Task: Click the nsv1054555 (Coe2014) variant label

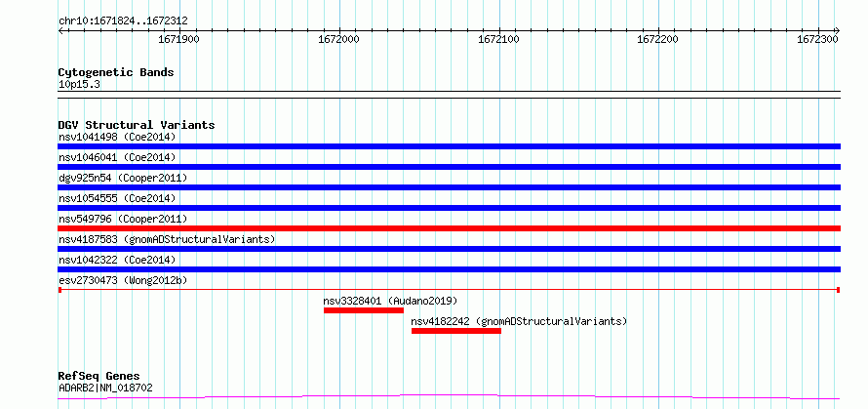Action: pos(117,198)
